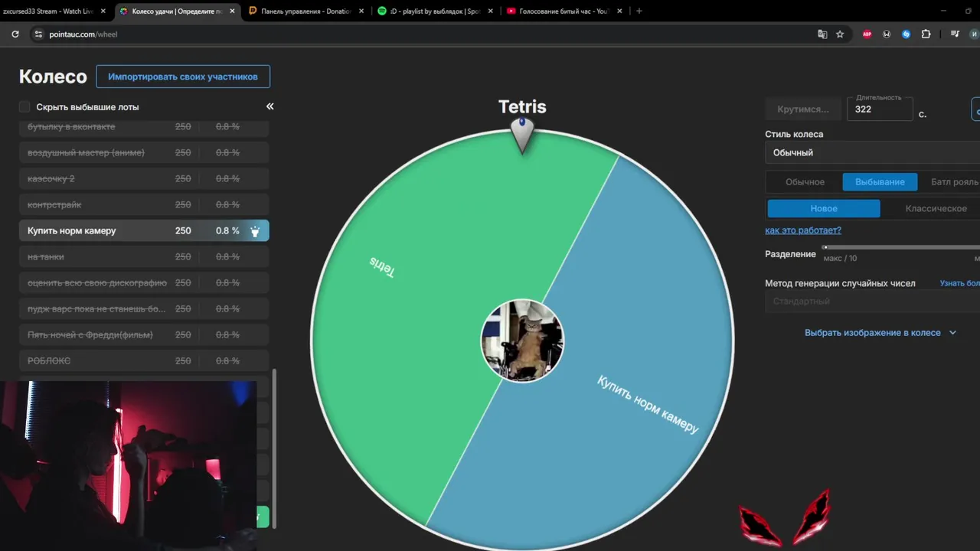980x551 pixels.
Task: Click the Крутимся... spin button
Action: point(803,109)
